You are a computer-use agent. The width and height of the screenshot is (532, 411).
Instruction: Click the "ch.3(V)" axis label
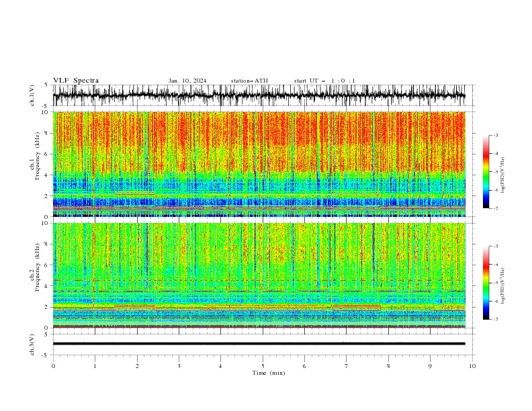click(x=32, y=345)
